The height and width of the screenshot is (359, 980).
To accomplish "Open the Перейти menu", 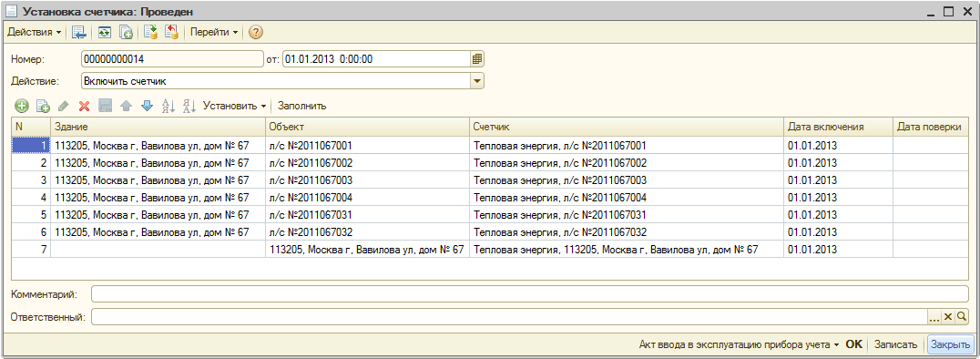I will click(x=214, y=32).
